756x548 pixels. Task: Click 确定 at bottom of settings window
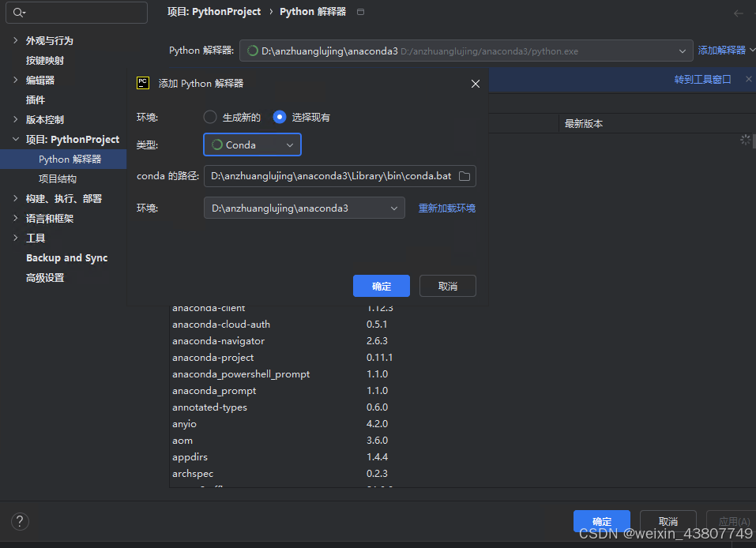click(602, 521)
